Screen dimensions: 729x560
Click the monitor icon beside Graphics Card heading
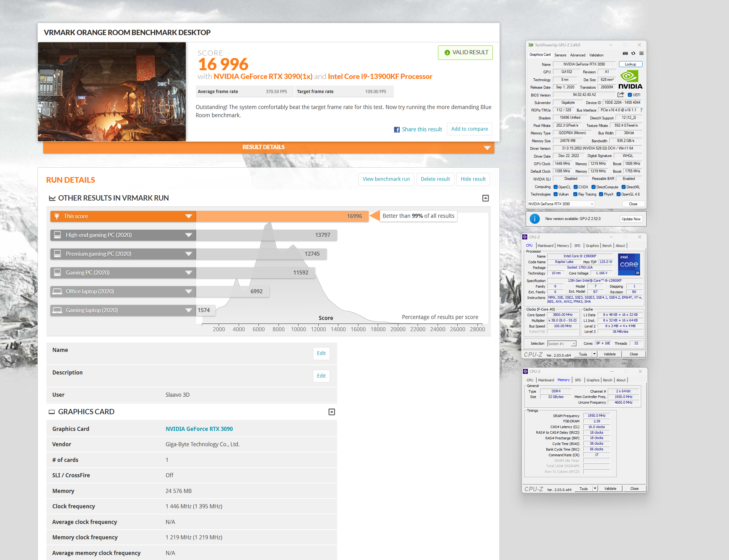coord(52,412)
